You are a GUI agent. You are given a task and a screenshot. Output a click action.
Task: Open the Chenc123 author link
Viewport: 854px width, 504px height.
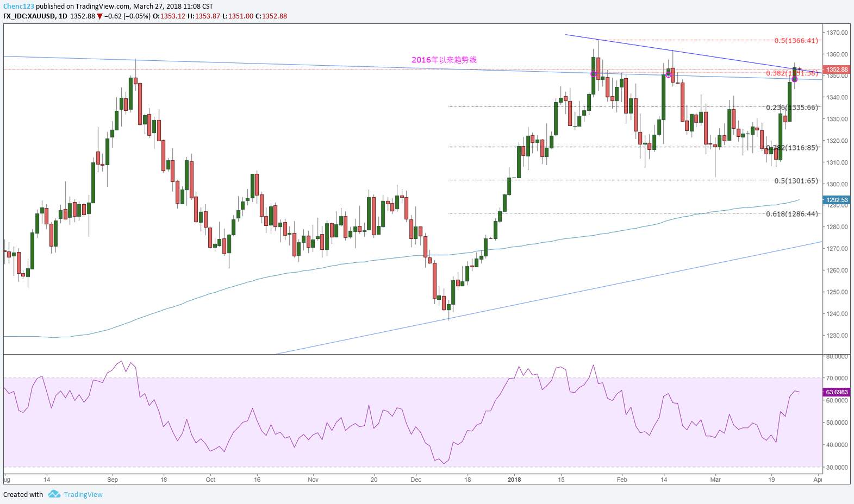tap(19, 7)
